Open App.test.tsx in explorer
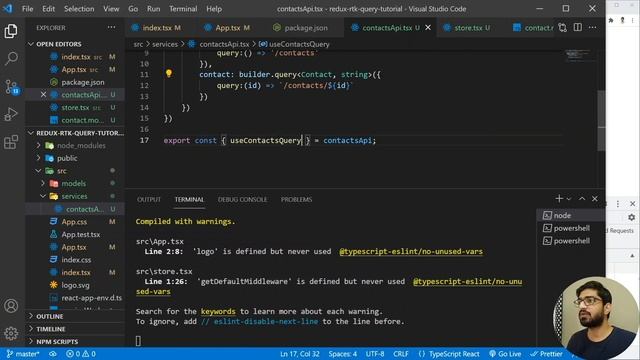 75,234
